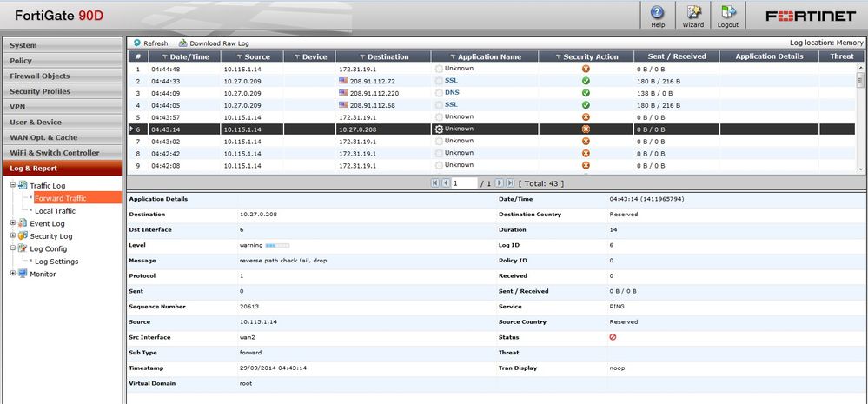Click the Sent / Received column header
The width and height of the screenshot is (868, 404).
pyautogui.click(x=677, y=56)
